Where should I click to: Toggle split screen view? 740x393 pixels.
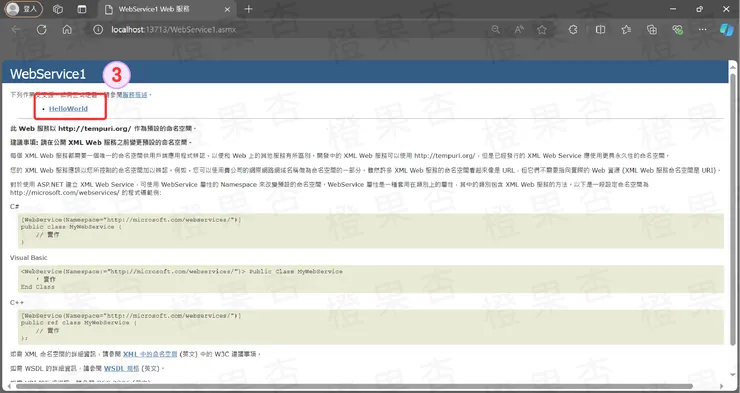coord(600,30)
